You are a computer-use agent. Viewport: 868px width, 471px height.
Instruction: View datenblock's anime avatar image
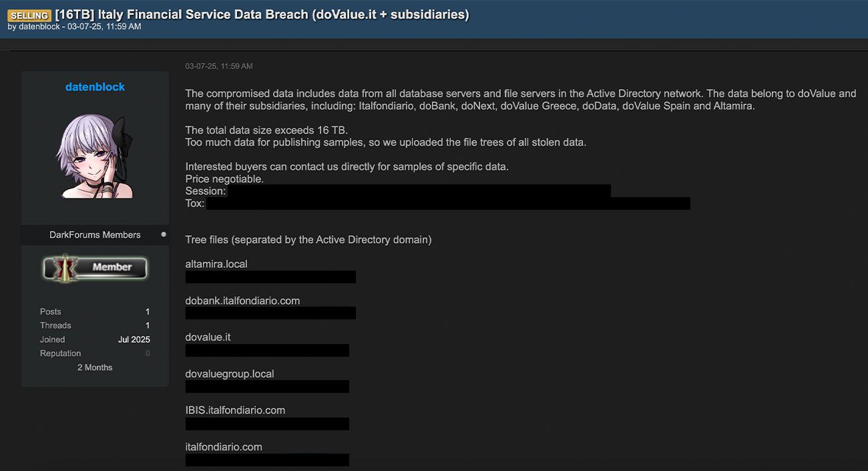pos(95,157)
